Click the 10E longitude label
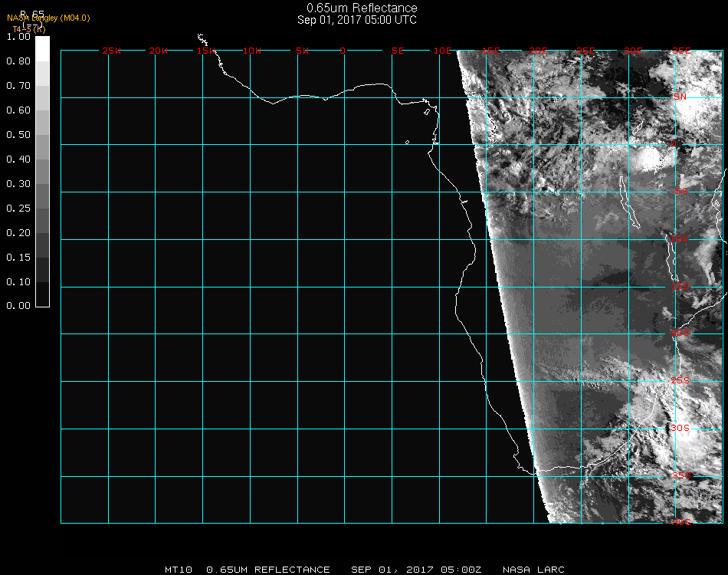 [442, 51]
